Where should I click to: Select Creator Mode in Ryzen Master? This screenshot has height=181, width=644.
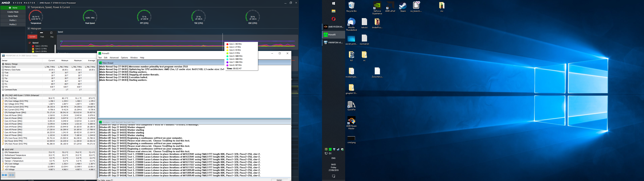point(13,12)
